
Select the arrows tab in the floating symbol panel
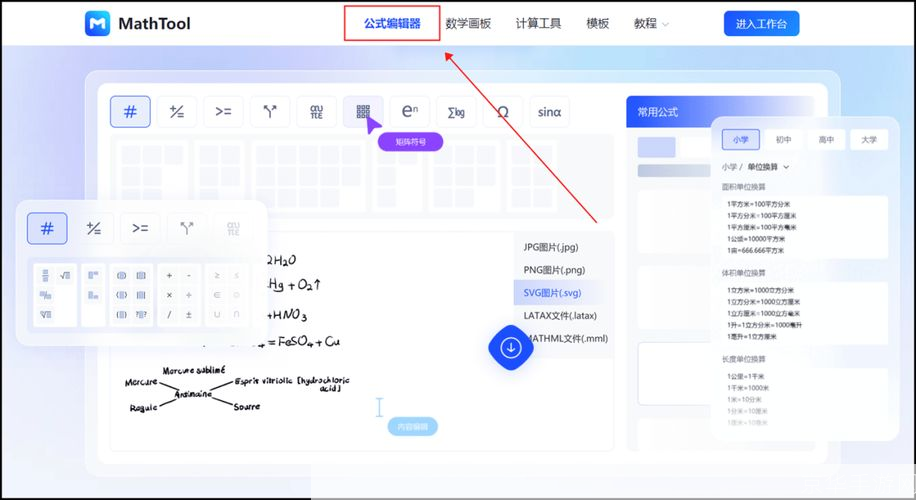click(x=187, y=228)
